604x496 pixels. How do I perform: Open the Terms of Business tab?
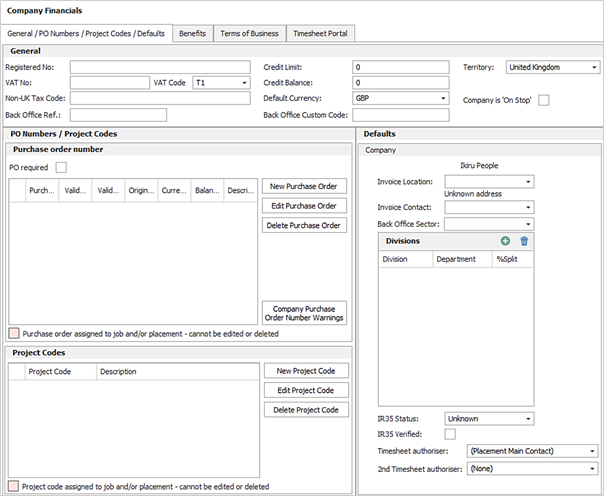pyautogui.click(x=249, y=33)
